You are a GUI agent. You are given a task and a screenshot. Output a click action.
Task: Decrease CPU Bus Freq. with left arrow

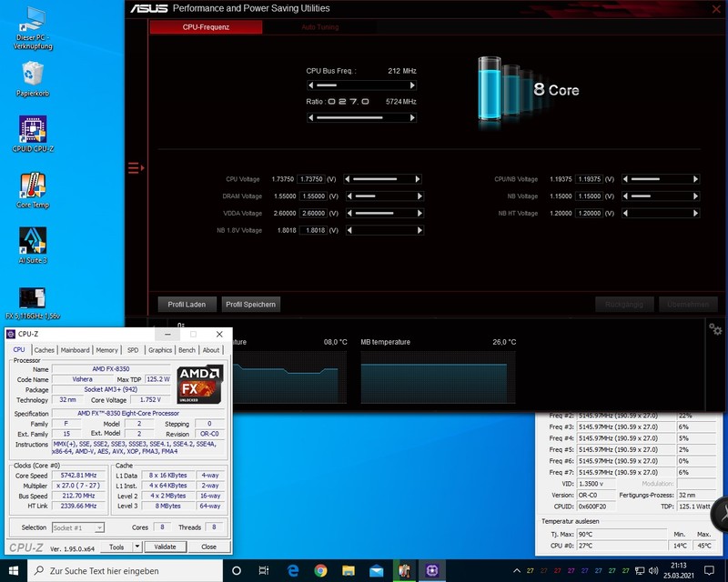click(x=311, y=85)
